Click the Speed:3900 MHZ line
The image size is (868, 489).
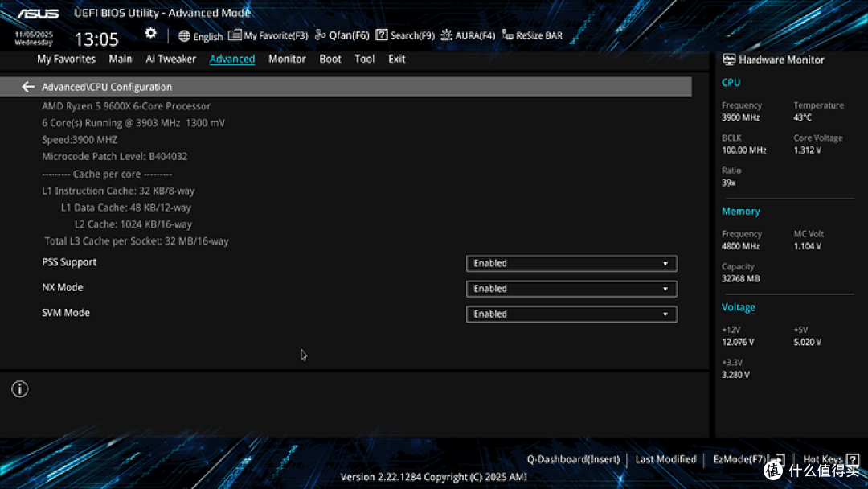tap(80, 140)
